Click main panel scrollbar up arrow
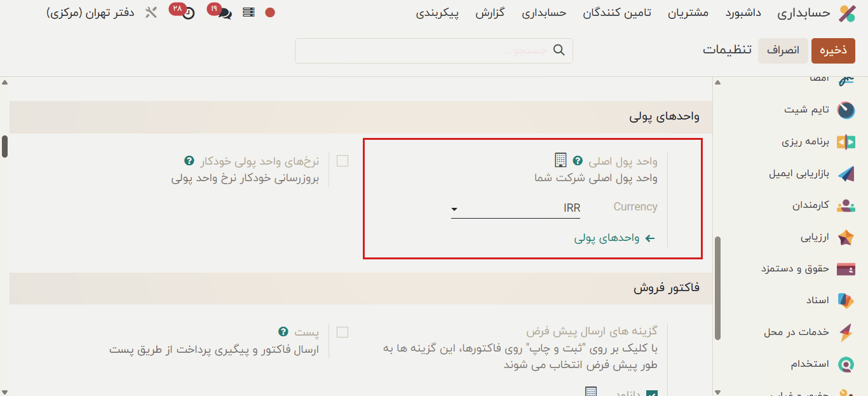The image size is (868, 396). (4, 83)
